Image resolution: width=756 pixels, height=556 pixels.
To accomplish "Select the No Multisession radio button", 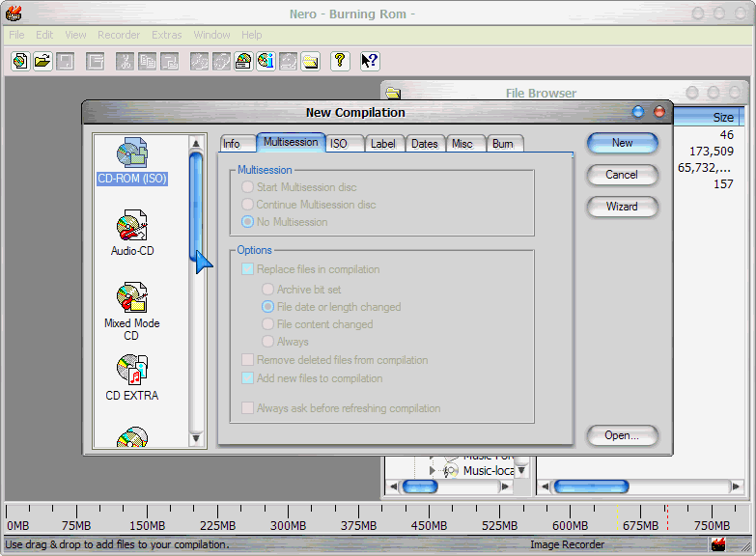I will (247, 222).
